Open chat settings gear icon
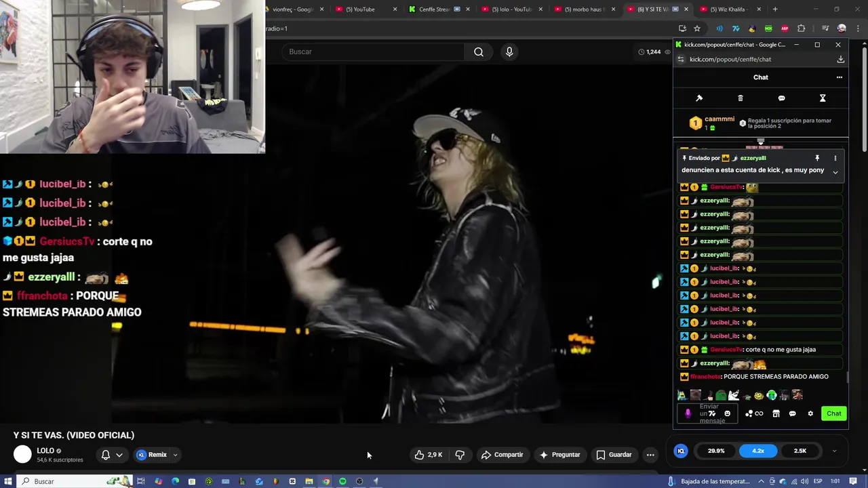Viewport: 868px width, 488px height. coord(810,413)
